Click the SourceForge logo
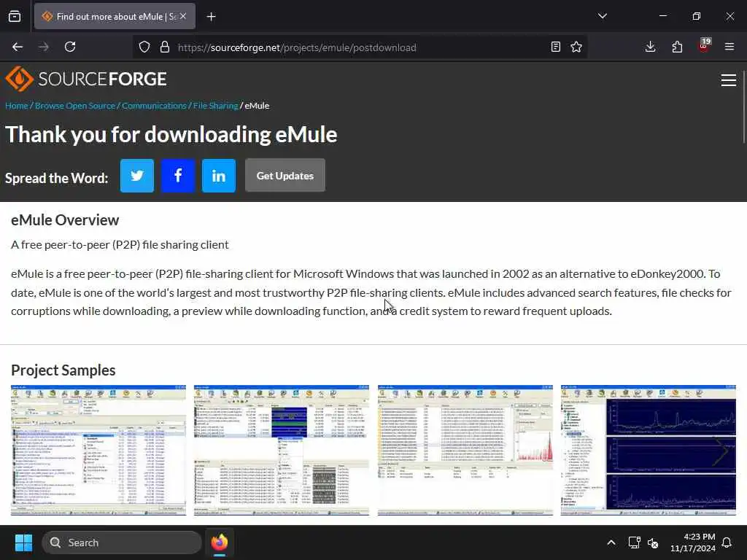This screenshot has height=560, width=747. (86, 79)
